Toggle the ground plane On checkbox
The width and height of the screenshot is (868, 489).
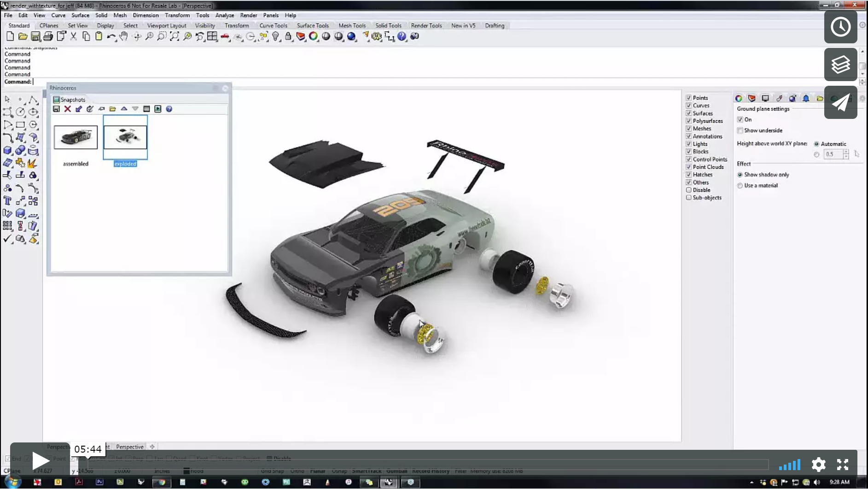pos(740,119)
